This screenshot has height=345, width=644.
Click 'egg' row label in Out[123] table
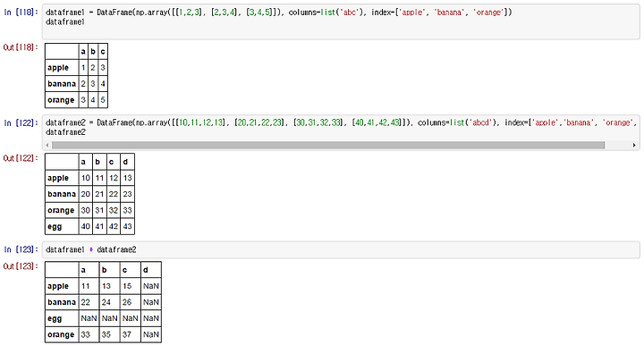click(55, 318)
